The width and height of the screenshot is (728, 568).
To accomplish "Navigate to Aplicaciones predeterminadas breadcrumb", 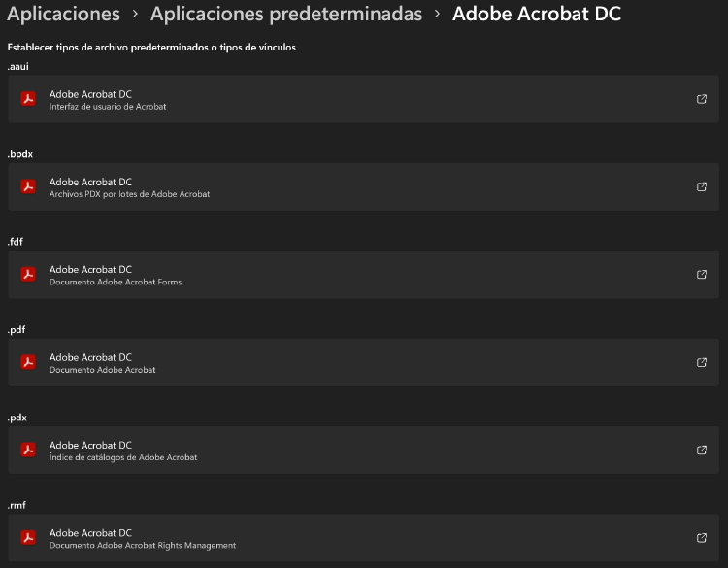I will coord(286,15).
